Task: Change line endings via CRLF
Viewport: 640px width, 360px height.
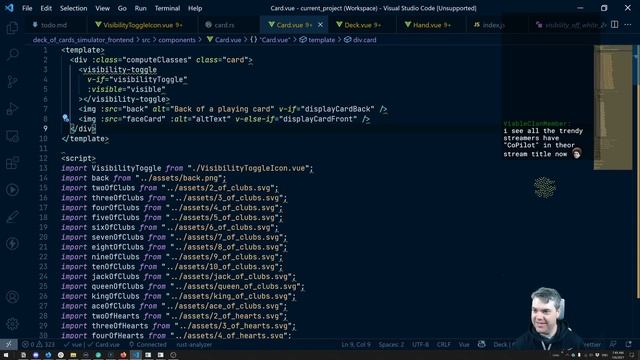Action: click(444, 344)
